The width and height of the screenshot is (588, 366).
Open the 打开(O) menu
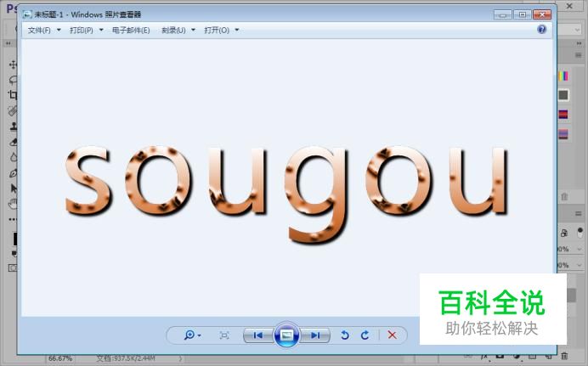pos(217,31)
